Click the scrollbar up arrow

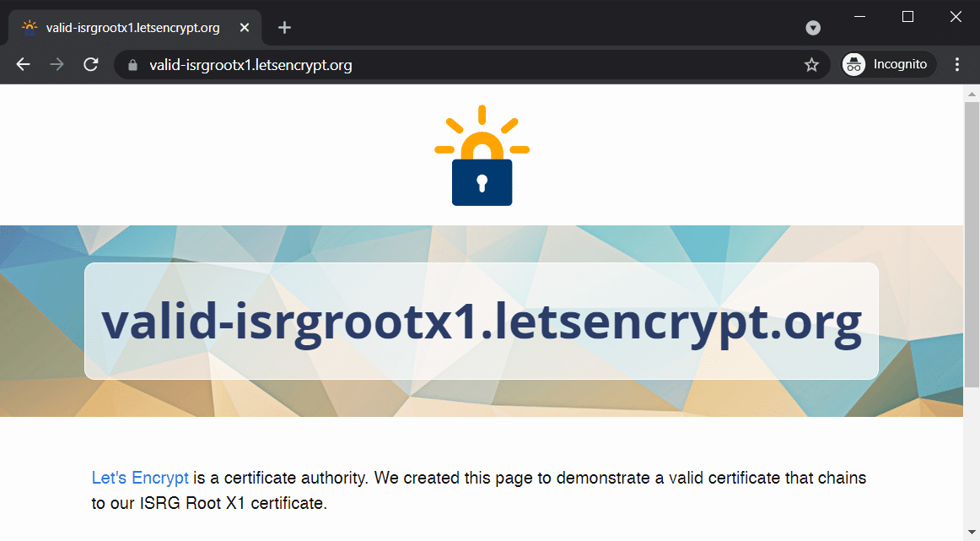click(x=972, y=92)
